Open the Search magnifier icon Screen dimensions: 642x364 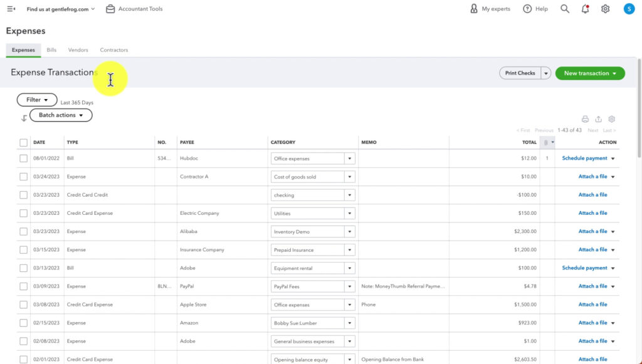tap(564, 9)
